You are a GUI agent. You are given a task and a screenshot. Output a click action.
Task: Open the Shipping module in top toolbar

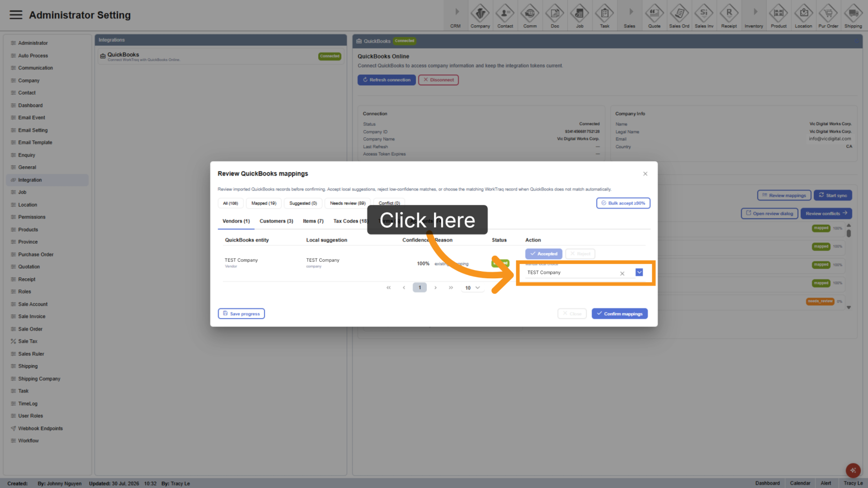coord(853,15)
